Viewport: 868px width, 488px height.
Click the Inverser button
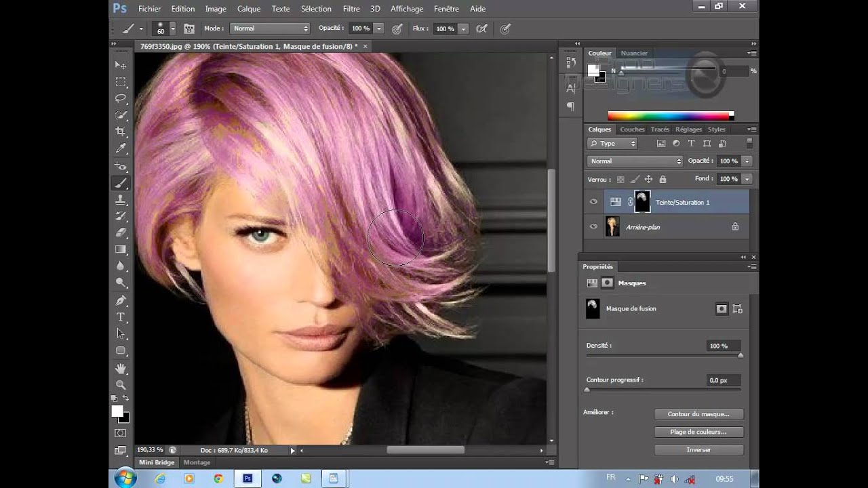point(698,450)
